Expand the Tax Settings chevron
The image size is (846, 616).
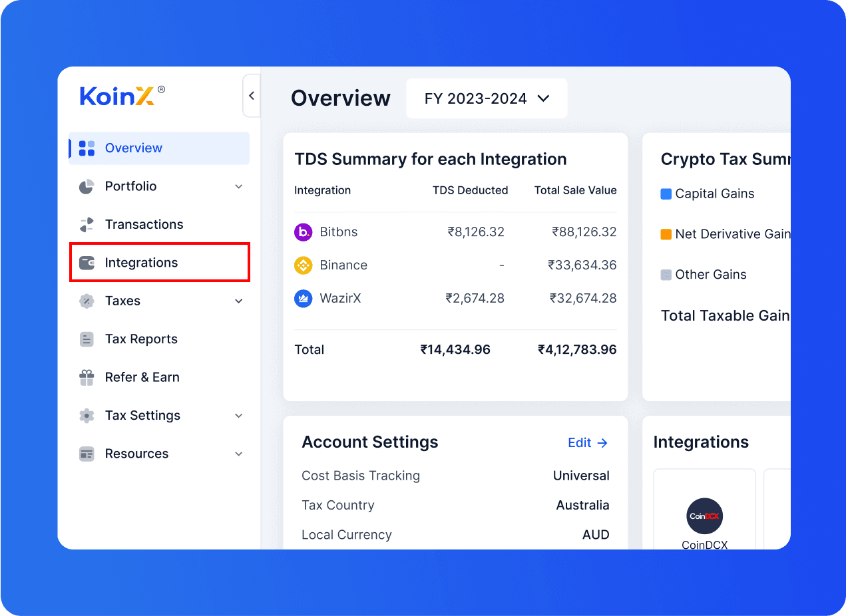click(x=239, y=416)
